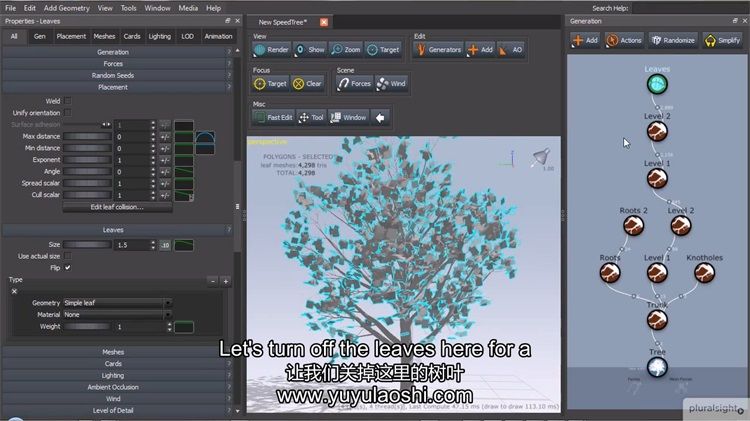Enable Use actual size checkbox
Viewport: 750px width, 421px height.
click(67, 256)
